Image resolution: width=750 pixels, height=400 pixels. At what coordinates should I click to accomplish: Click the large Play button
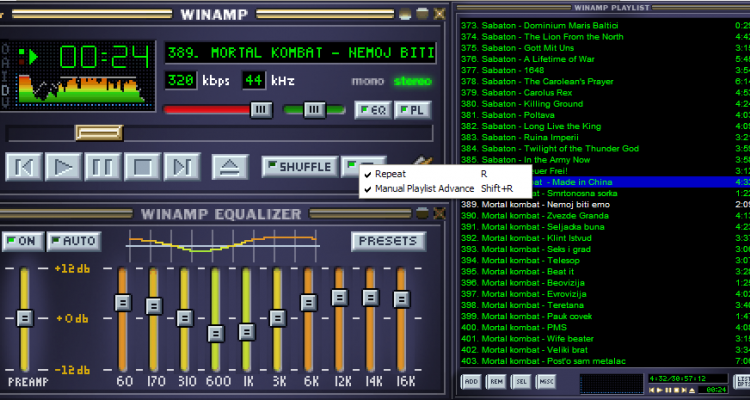[63, 167]
